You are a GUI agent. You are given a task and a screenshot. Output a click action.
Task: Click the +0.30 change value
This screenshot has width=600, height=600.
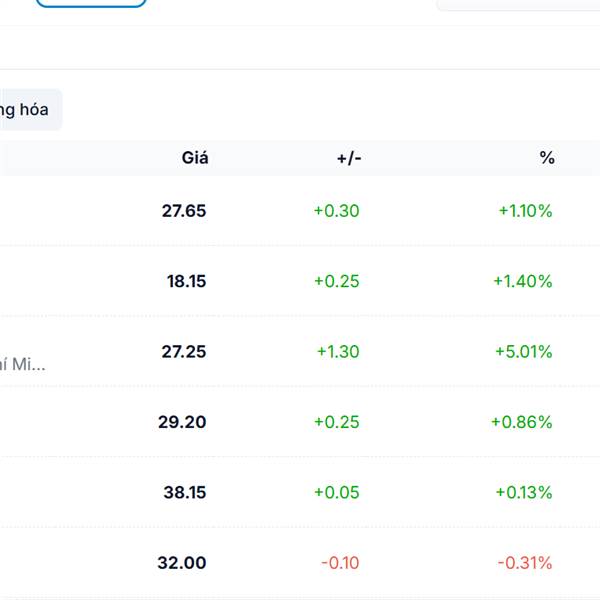tap(336, 211)
